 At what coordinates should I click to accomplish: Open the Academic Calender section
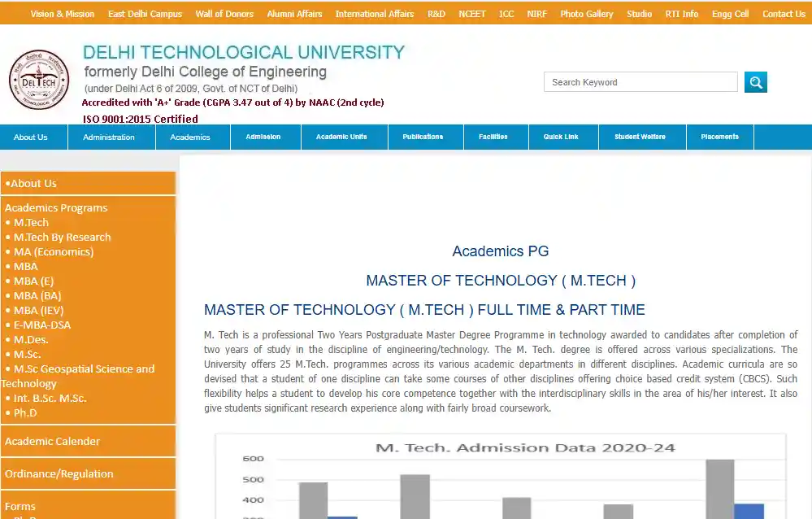[53, 442]
